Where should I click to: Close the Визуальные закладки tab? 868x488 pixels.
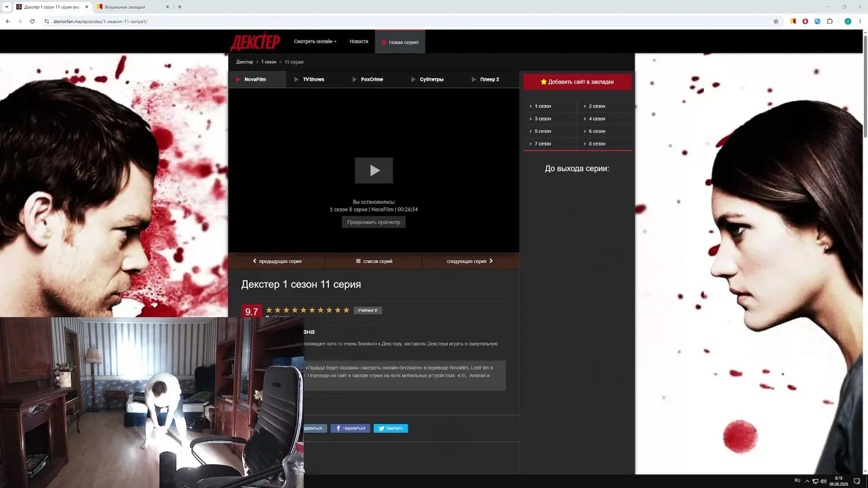(x=167, y=7)
